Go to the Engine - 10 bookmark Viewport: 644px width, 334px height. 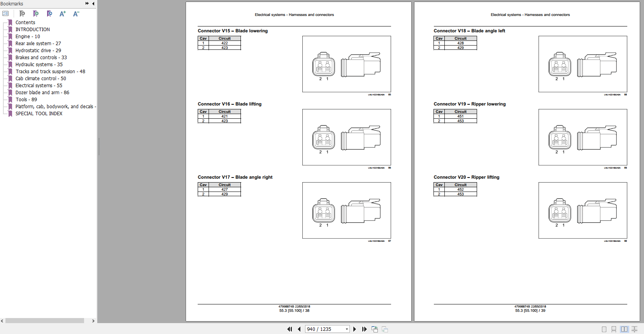pyautogui.click(x=28, y=37)
